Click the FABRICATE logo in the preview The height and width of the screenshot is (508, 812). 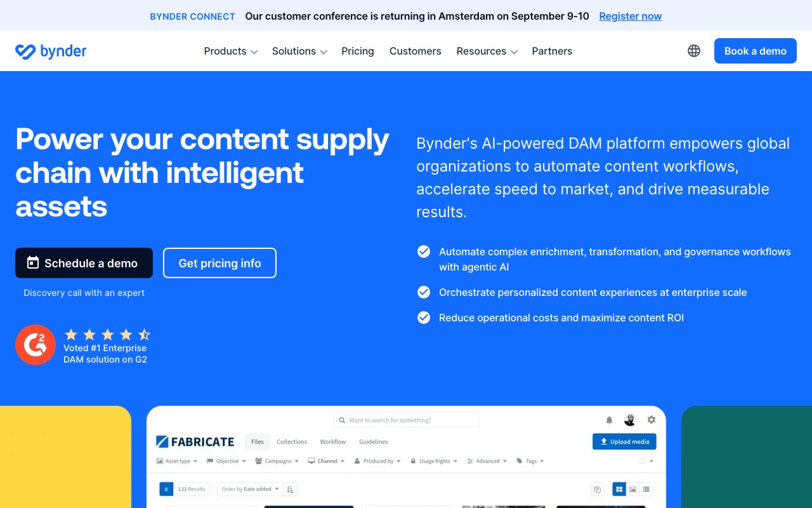coord(195,441)
